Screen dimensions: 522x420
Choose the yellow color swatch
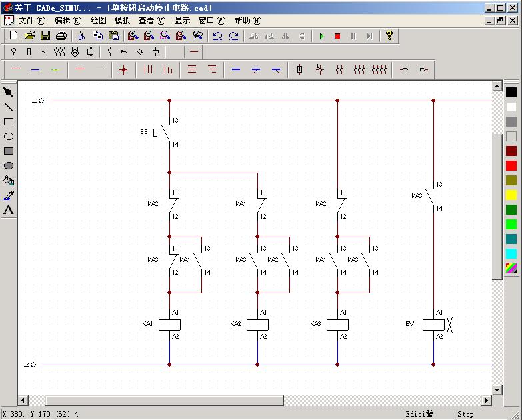click(511, 195)
